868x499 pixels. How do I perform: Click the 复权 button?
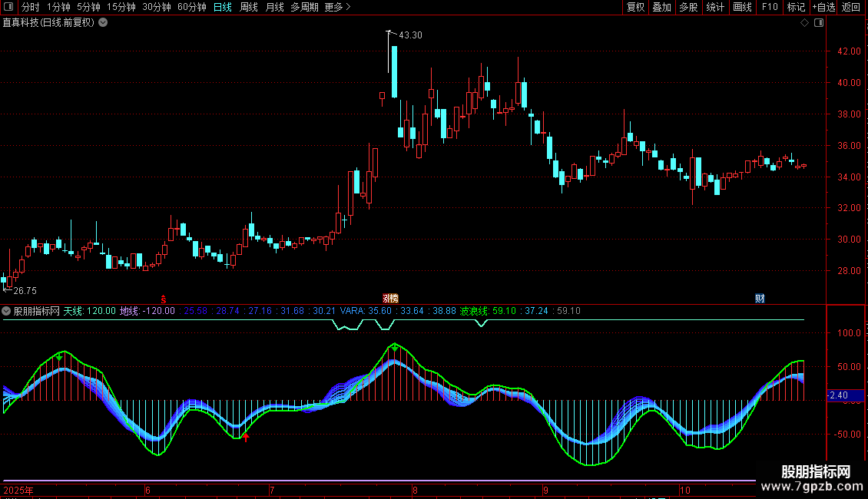(635, 7)
